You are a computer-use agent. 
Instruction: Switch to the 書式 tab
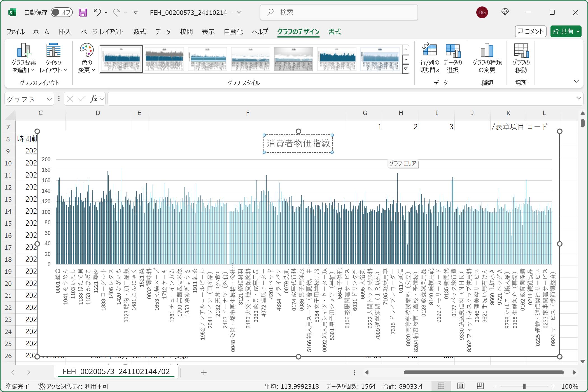tap(335, 32)
